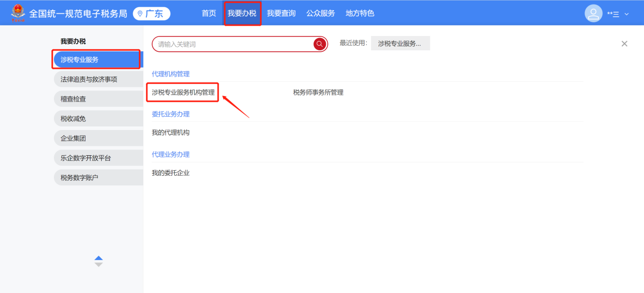This screenshot has height=293, width=644.
Task: Click the recently used 涉税专业服务... button
Action: pyautogui.click(x=400, y=44)
